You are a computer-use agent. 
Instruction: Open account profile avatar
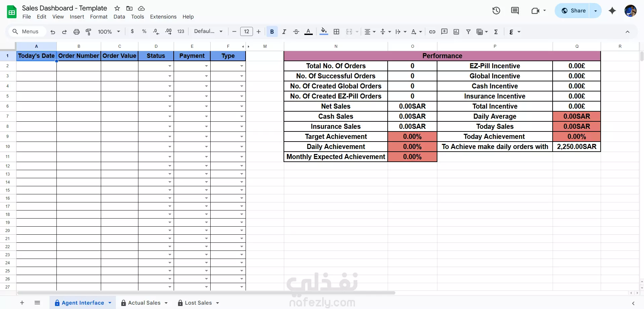click(x=631, y=11)
